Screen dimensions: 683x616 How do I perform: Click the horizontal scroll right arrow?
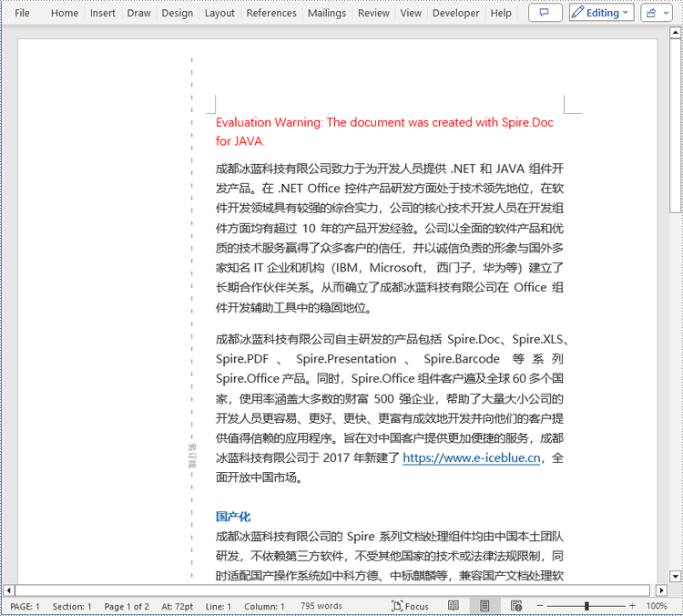pos(662,590)
